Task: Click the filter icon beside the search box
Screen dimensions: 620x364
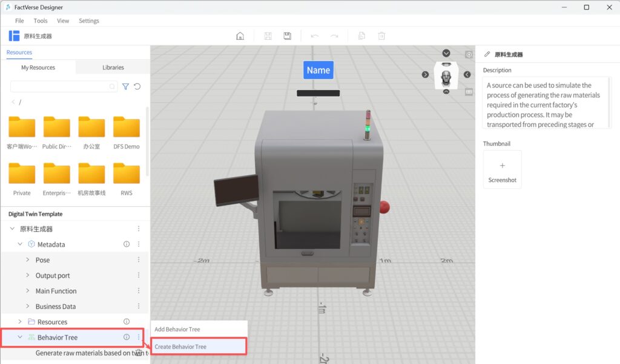Action: [x=125, y=86]
